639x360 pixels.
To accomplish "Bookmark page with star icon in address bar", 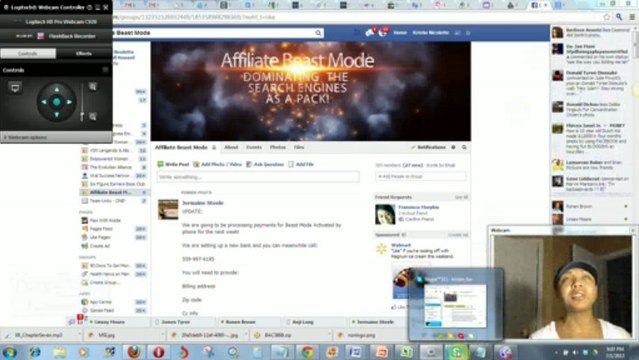I will click(x=607, y=17).
